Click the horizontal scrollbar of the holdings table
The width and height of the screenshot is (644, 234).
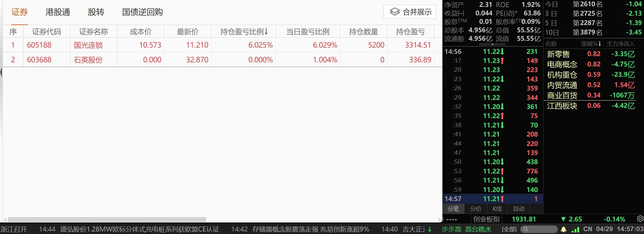click(107, 220)
